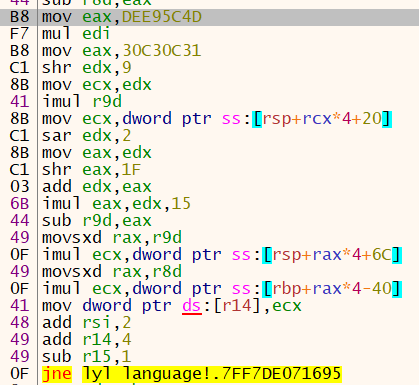Click byte '0F' beside the jne instruction
The image size is (419, 385).
[x=20, y=374]
